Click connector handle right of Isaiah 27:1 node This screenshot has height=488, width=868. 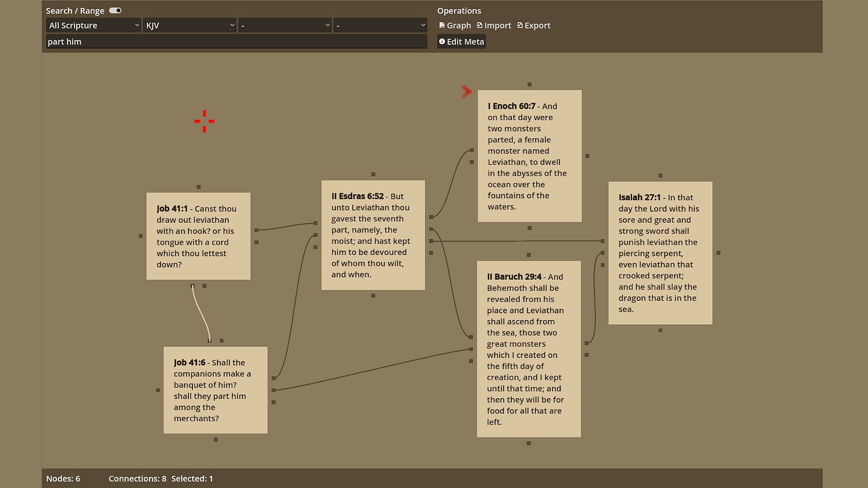click(718, 253)
